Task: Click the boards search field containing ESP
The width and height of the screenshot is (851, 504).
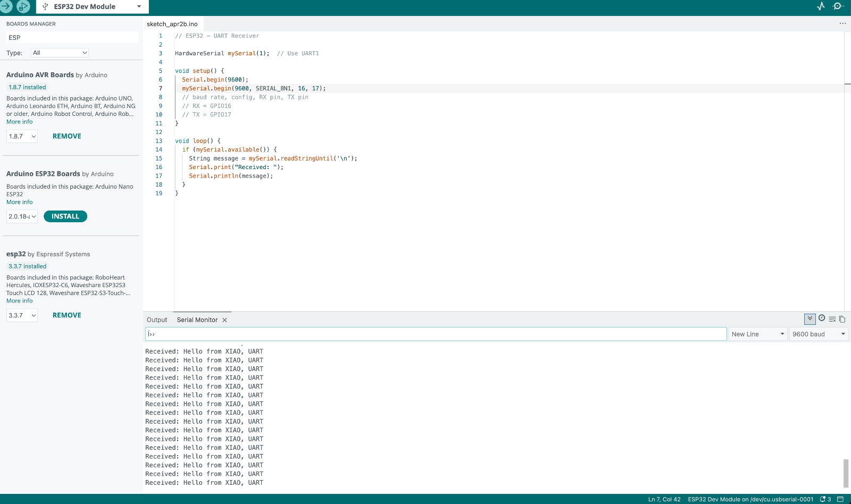Action: click(x=72, y=38)
